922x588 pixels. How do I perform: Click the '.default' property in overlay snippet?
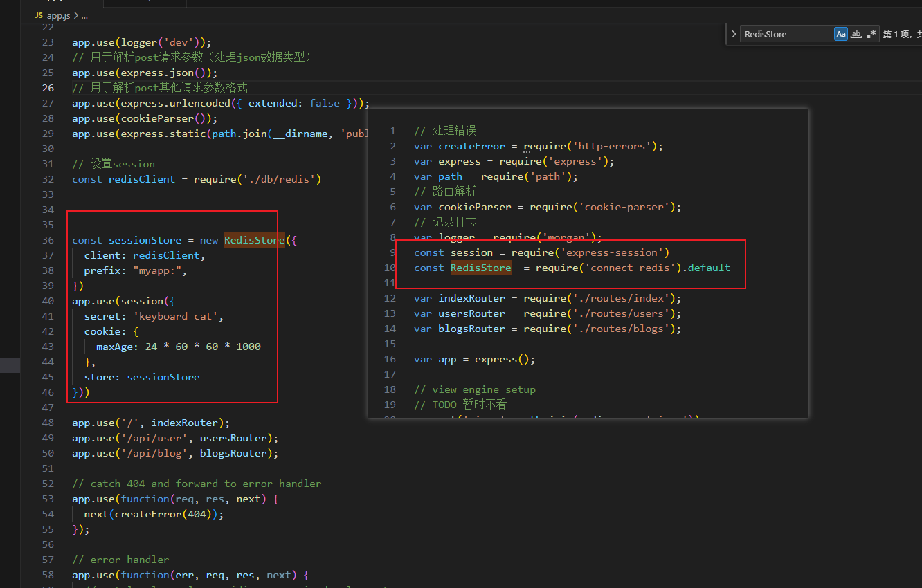coord(706,268)
